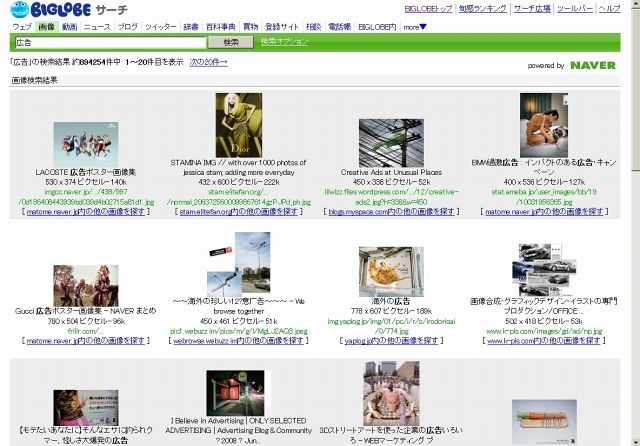Screen dimensions: 640x446
Task: Switch to the ウェブ search tab
Action: tap(22, 27)
